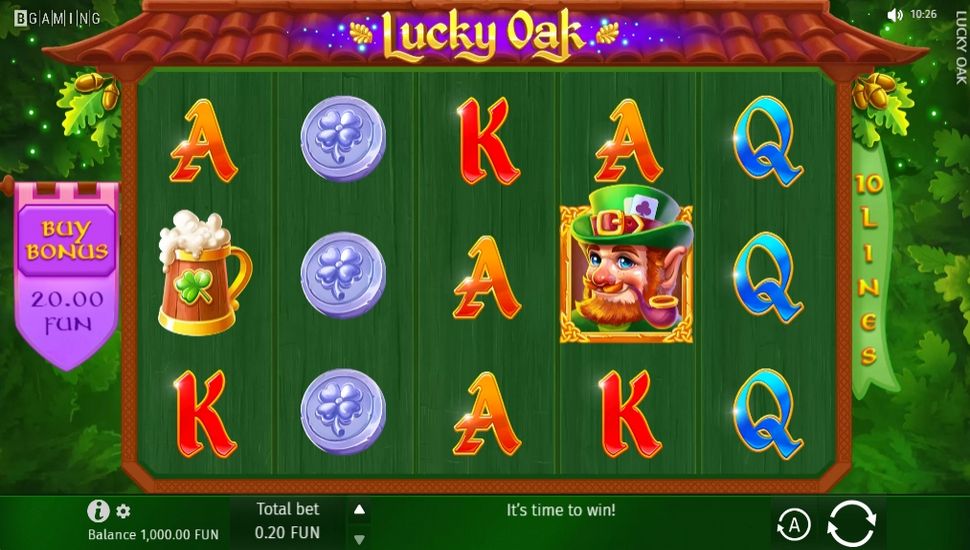Viewport: 970px width, 550px height.
Task: Increase total bet with up arrow
Action: pyautogui.click(x=359, y=510)
